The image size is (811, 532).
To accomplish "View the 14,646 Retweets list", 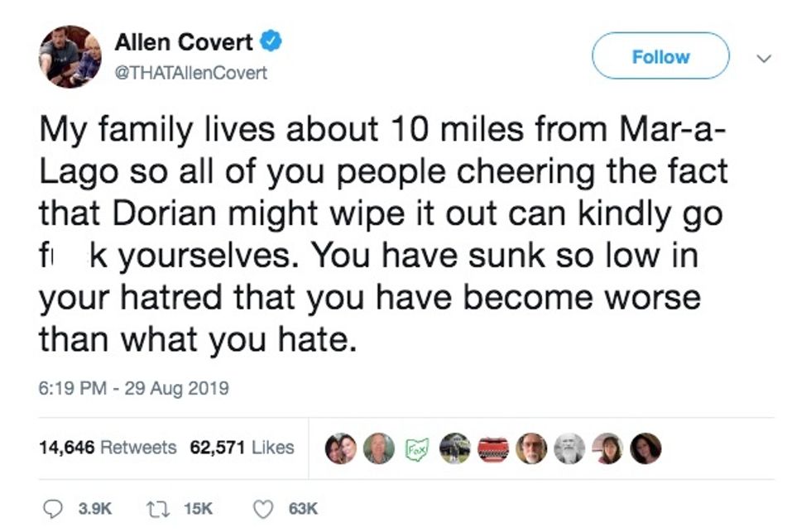I will [108, 448].
